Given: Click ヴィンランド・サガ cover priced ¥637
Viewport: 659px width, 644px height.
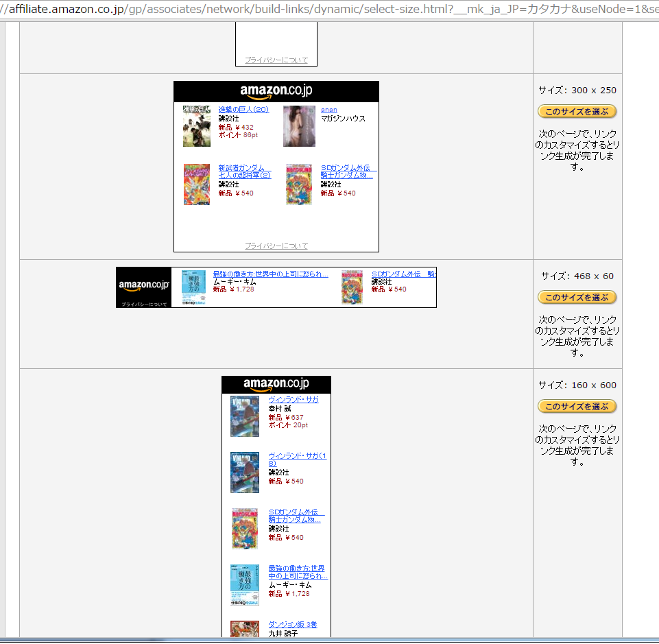Looking at the screenshot, I should click(x=245, y=416).
